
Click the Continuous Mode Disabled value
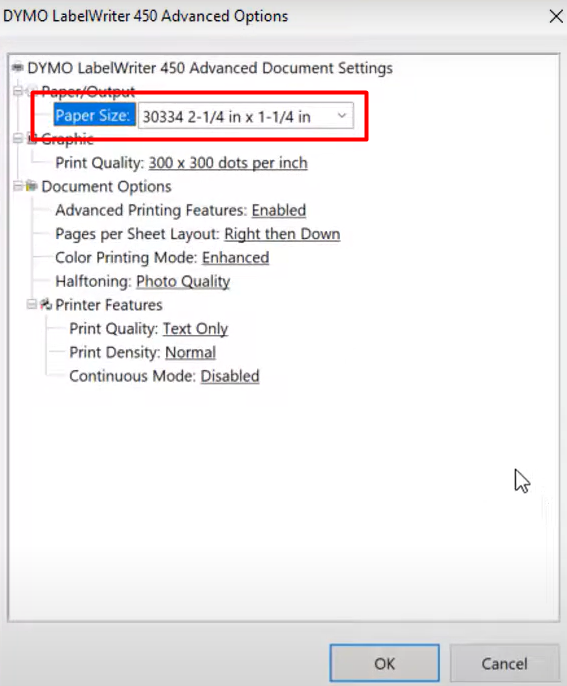tap(230, 376)
